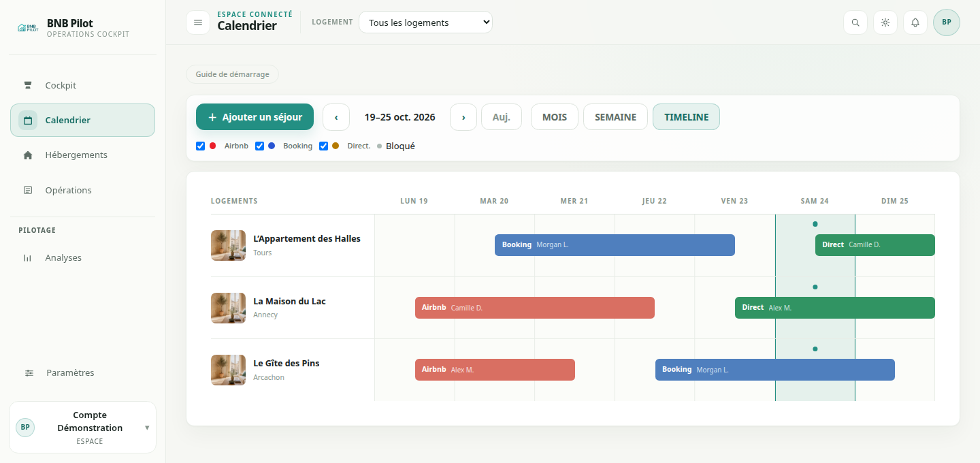Open Paramètres in the sidebar
The image size is (980, 463).
tap(82, 373)
